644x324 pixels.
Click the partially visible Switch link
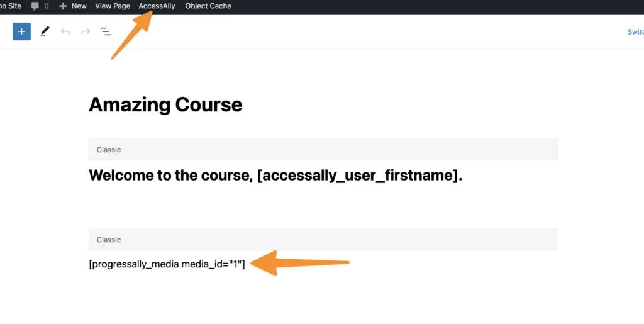point(635,32)
